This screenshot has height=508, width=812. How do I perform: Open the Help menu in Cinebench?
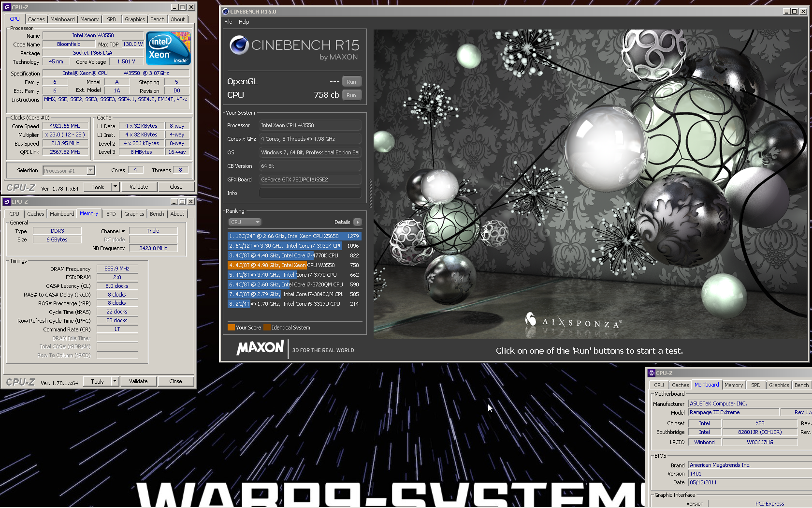(x=244, y=22)
